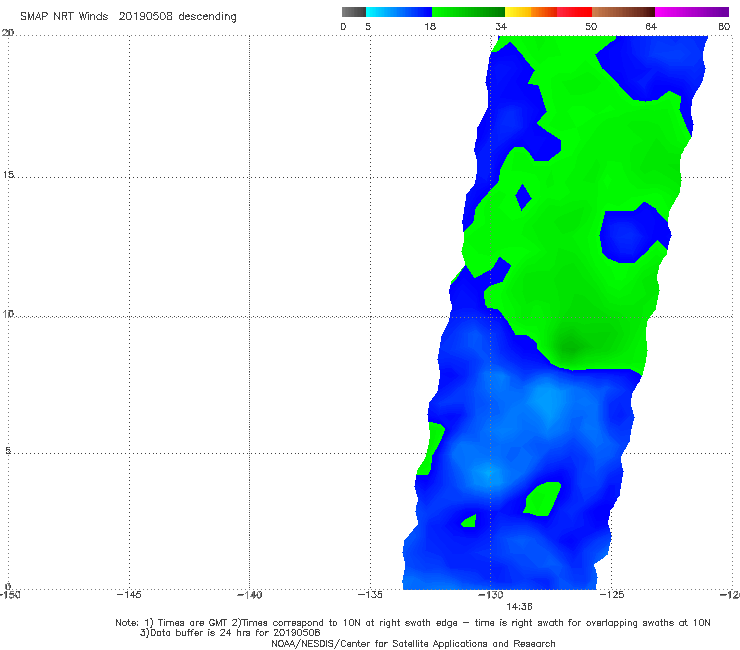This screenshot has width=740, height=650.
Task: Click the brown segment of the color bar
Action: click(x=623, y=12)
